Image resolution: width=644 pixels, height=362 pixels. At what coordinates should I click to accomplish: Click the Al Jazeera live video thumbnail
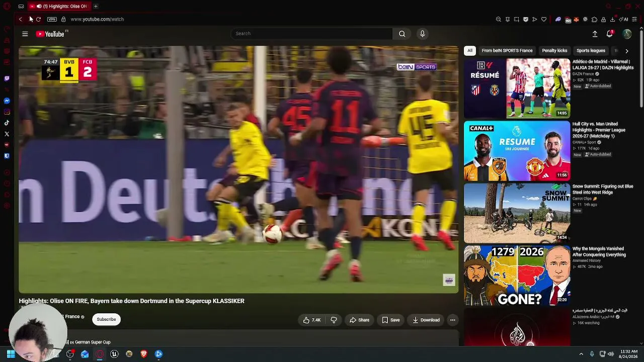click(x=517, y=327)
